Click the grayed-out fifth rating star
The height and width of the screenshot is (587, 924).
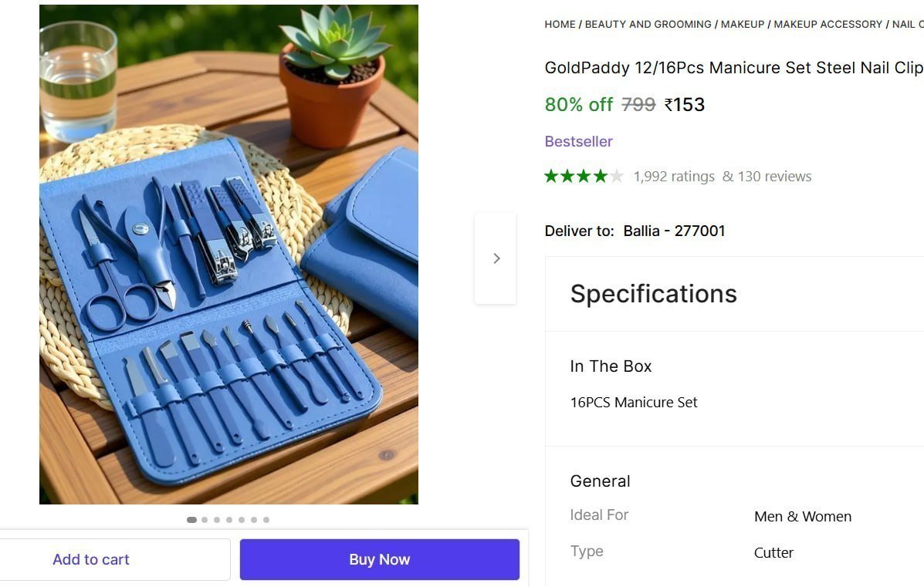617,176
